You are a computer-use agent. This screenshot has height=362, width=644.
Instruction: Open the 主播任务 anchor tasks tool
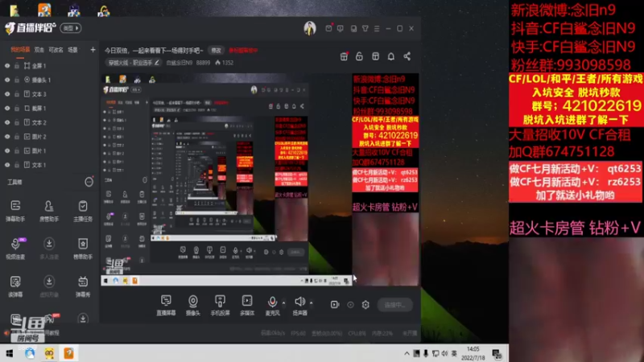click(83, 211)
